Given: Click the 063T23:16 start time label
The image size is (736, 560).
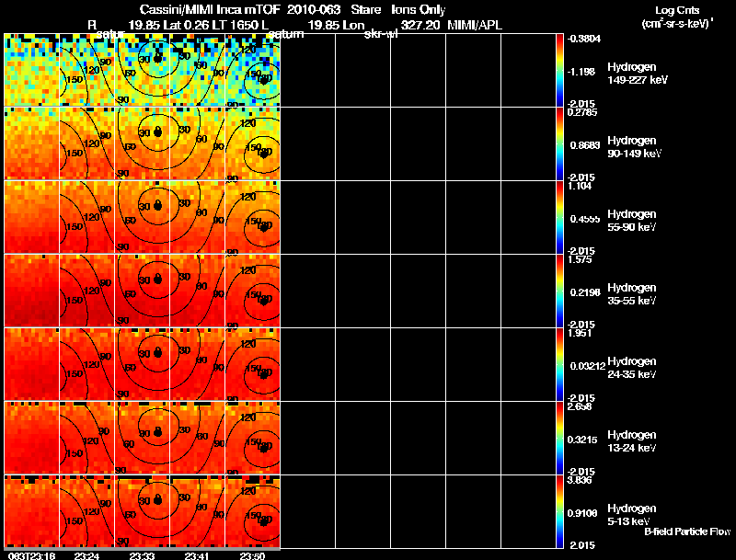Looking at the screenshot, I should coord(29,555).
